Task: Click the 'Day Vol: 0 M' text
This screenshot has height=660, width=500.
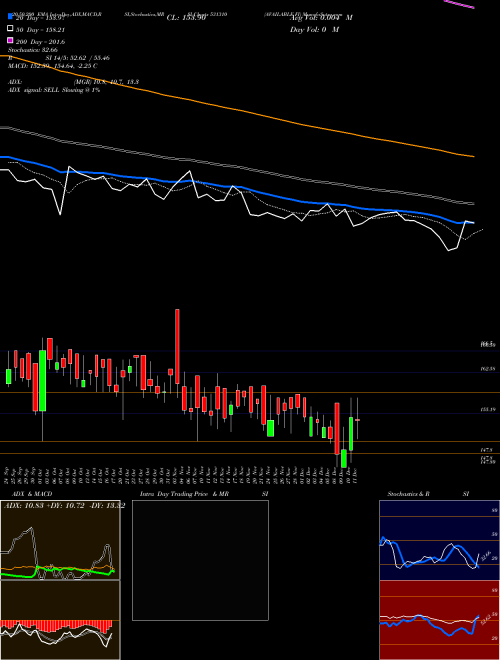Action: 314,29
